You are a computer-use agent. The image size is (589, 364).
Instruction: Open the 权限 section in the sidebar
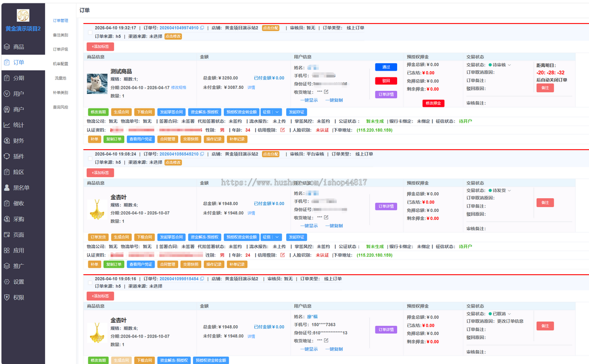point(22,297)
